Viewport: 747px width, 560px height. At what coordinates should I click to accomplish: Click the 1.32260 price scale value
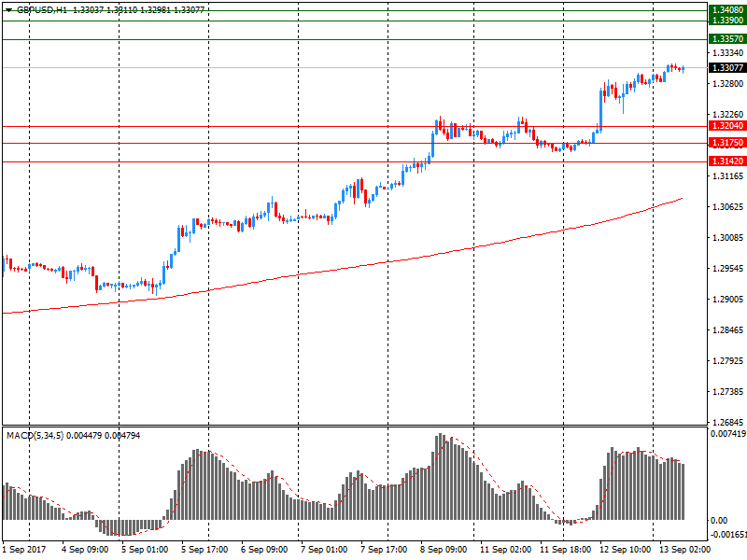(x=727, y=114)
